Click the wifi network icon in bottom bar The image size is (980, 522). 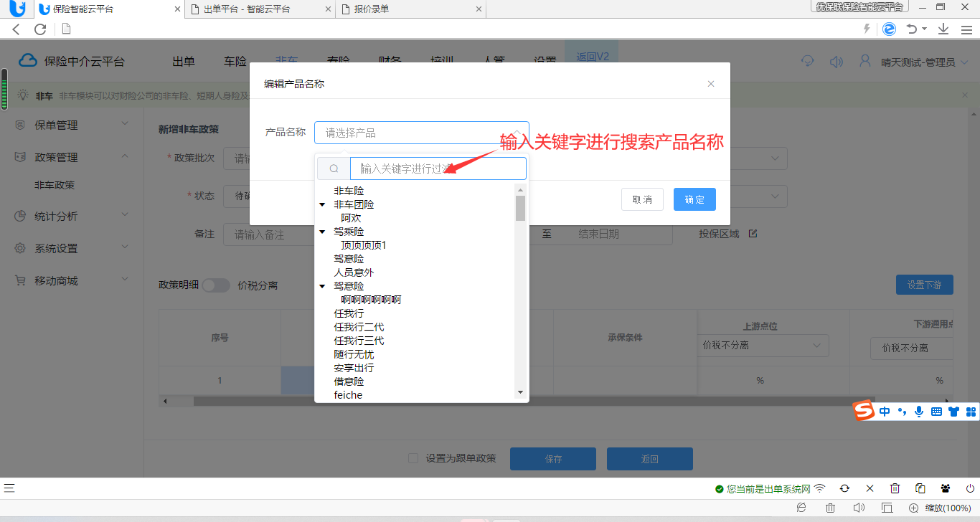(x=819, y=488)
